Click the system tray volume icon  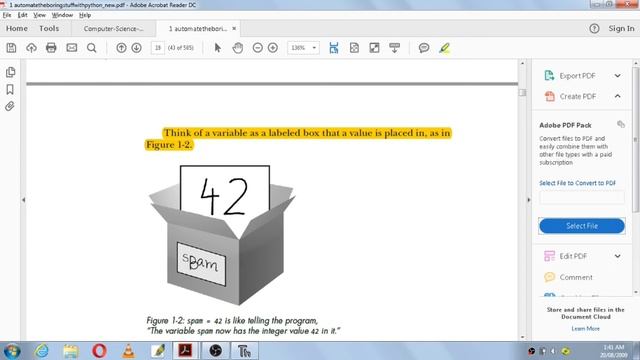[x=553, y=351]
